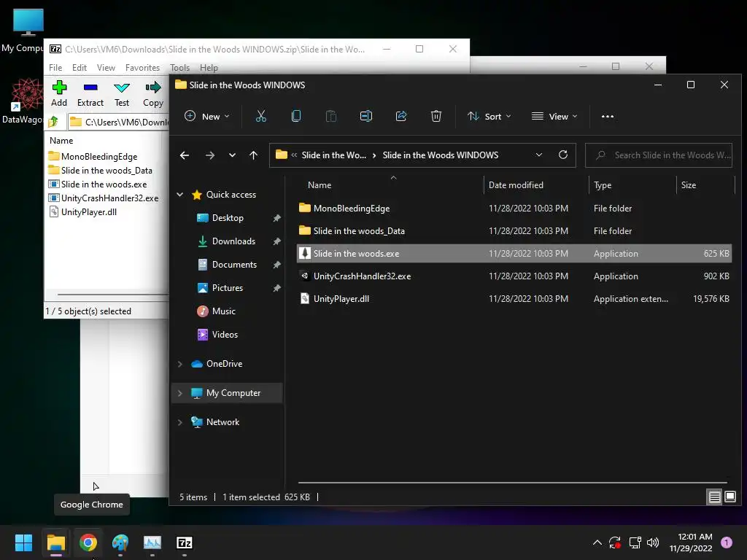Click the Name column header in Explorer
This screenshot has width=747, height=560.
click(390, 184)
